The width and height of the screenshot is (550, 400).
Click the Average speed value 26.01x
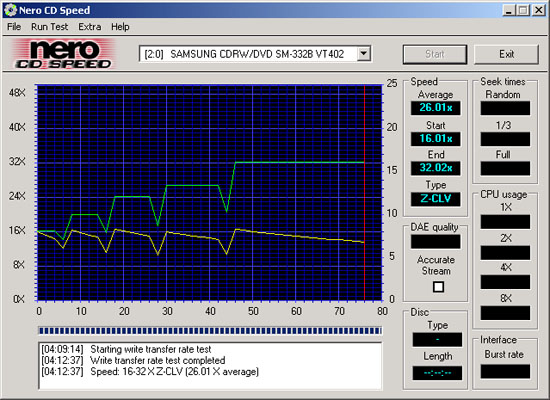point(436,108)
